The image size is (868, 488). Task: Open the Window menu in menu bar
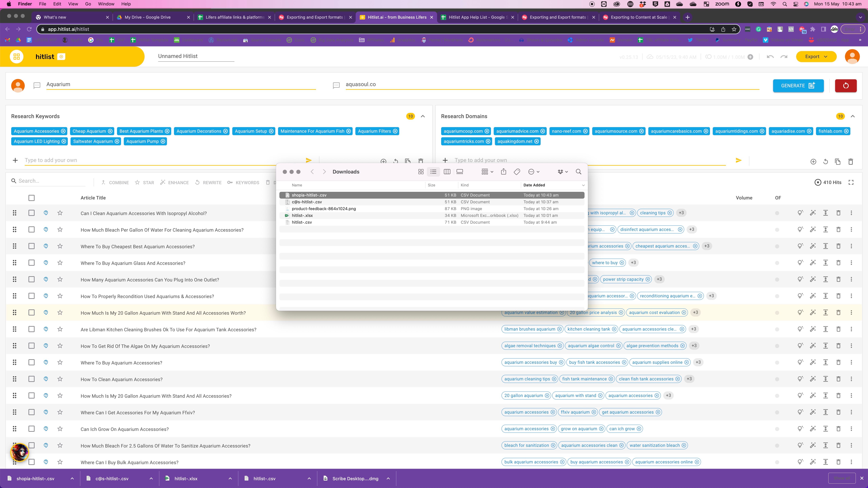coord(106,4)
